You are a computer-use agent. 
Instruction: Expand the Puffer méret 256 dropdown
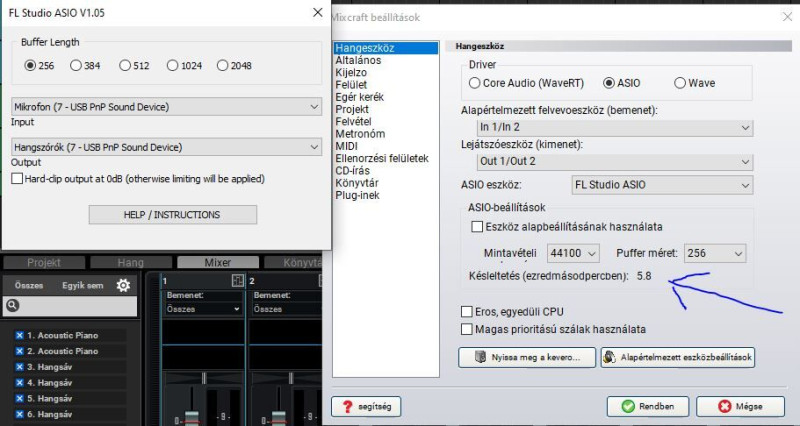click(x=714, y=253)
